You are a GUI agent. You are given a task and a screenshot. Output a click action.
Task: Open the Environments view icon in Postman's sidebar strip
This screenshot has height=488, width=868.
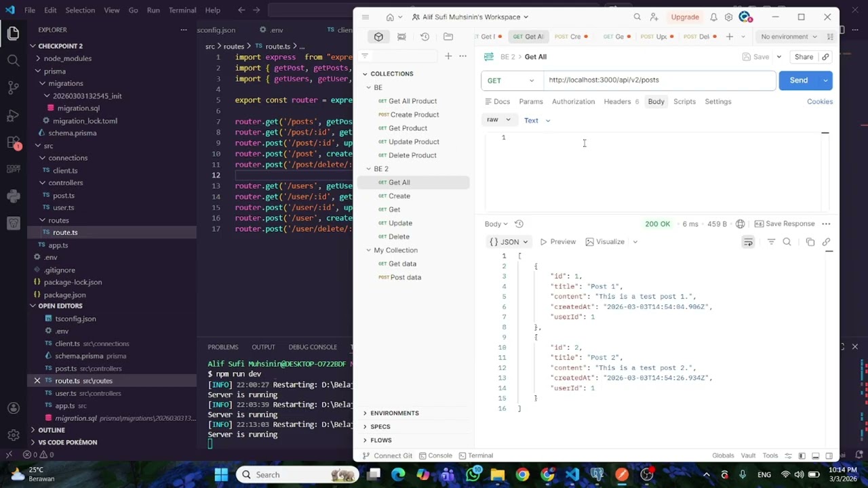[x=402, y=37]
